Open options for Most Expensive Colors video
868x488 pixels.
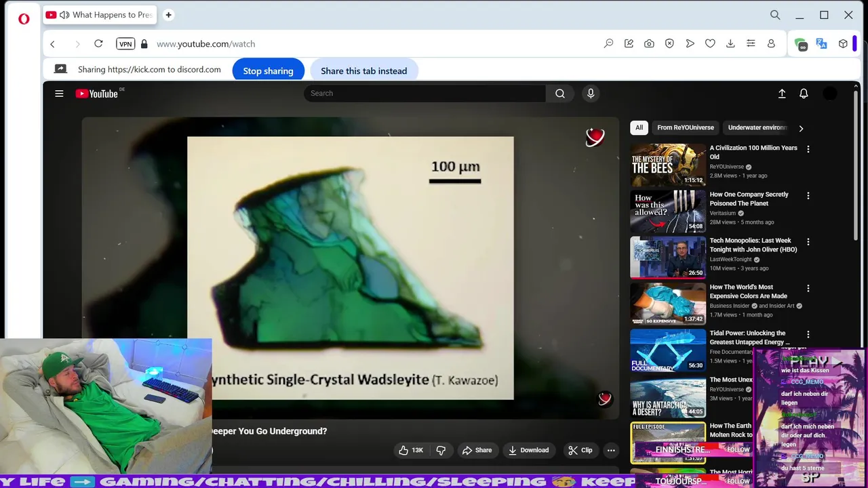coord(808,289)
